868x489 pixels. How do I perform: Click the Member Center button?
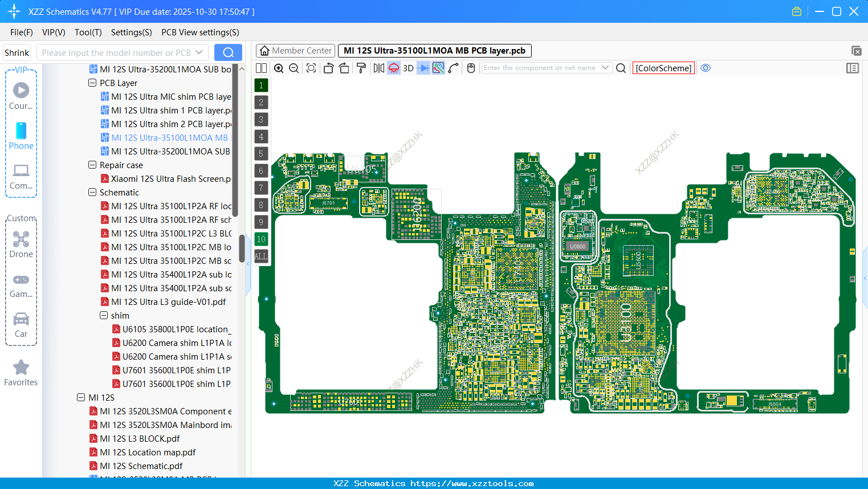point(295,50)
